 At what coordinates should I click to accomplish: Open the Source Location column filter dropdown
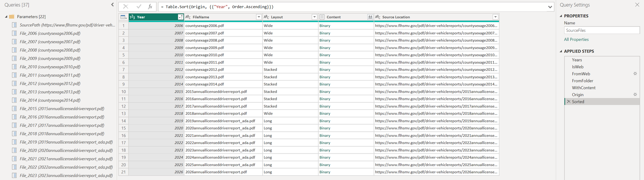[x=496, y=17]
